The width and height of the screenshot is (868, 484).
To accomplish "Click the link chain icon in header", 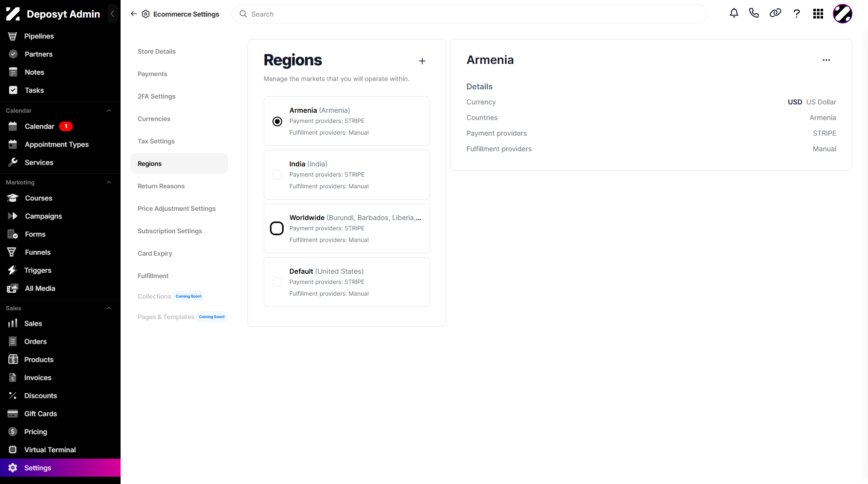I will tap(775, 13).
